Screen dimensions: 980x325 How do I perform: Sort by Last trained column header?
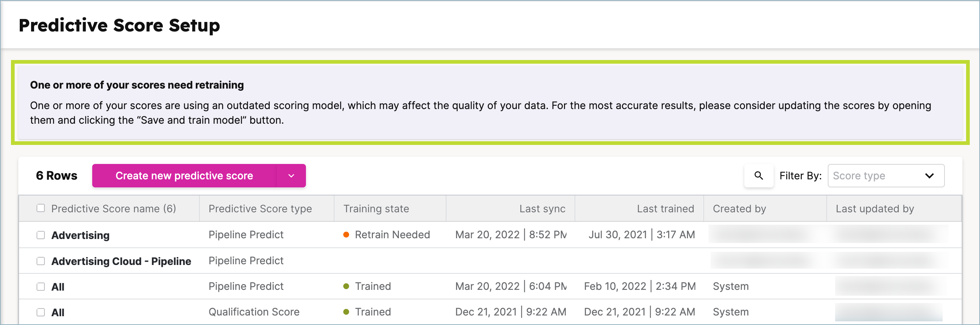coord(665,209)
